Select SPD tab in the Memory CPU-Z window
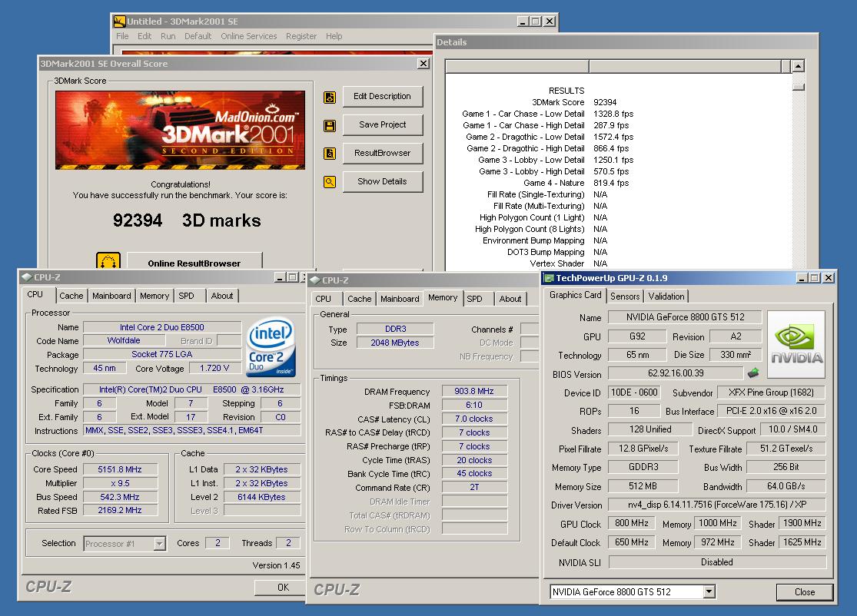The width and height of the screenshot is (857, 616). click(474, 299)
